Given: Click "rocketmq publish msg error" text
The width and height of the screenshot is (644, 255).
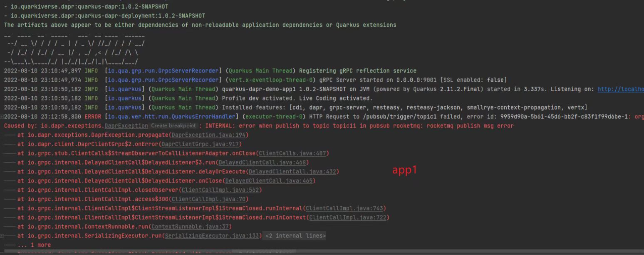Looking at the screenshot, I should tap(470, 126).
